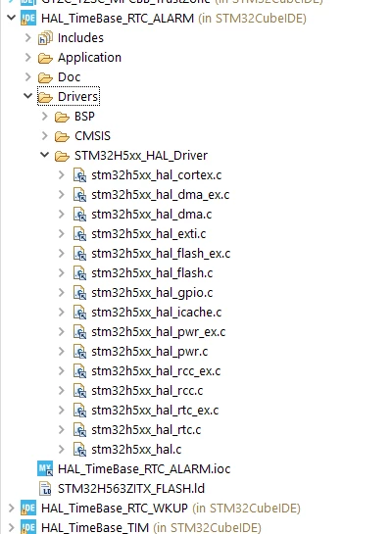Click the stm32h5xx_hal_rtc_ex.c file icon
Screen dimensions: 392x534
(x=79, y=410)
